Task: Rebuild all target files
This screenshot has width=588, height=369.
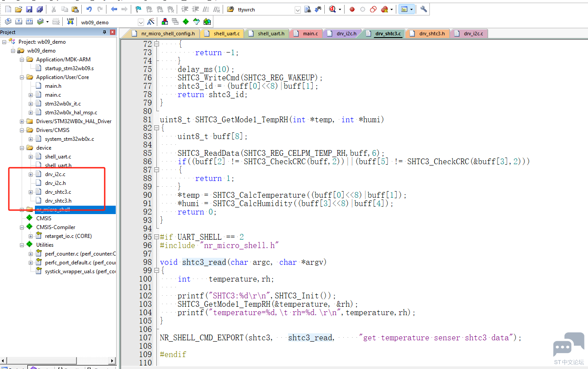Action: pyautogui.click(x=29, y=22)
